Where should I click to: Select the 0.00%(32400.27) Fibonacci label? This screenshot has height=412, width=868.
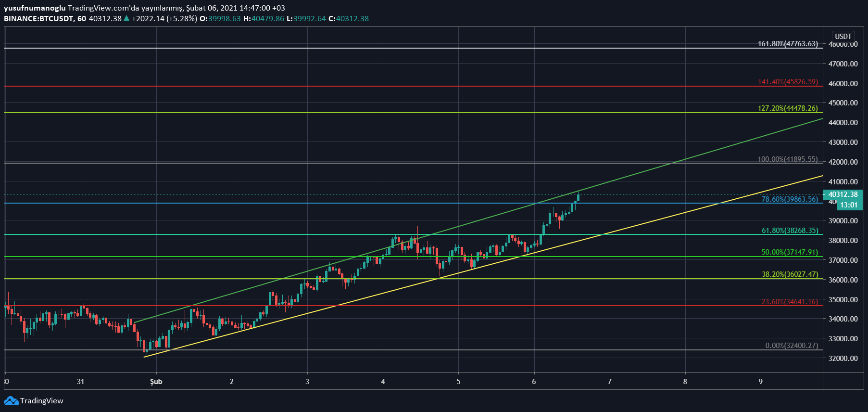(792, 345)
